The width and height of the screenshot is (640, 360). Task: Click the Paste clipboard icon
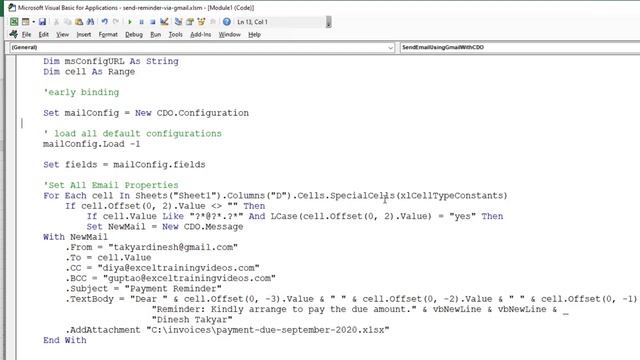(79, 22)
